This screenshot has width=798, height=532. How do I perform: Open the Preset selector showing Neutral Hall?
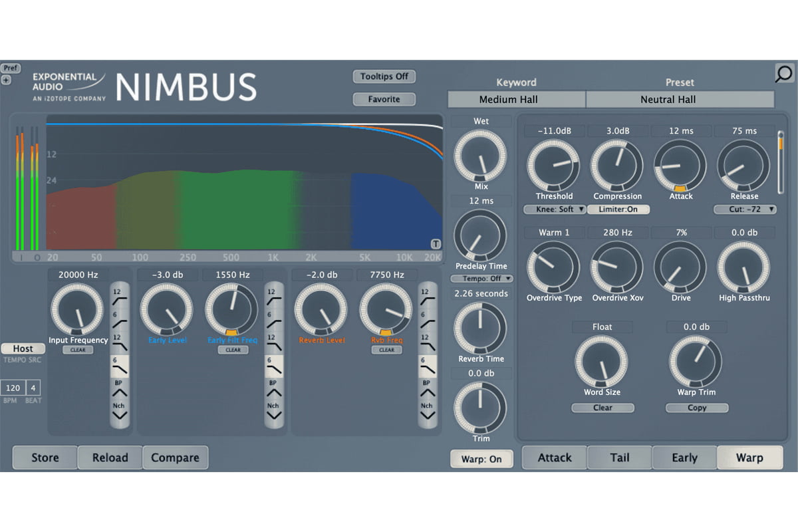[680, 100]
